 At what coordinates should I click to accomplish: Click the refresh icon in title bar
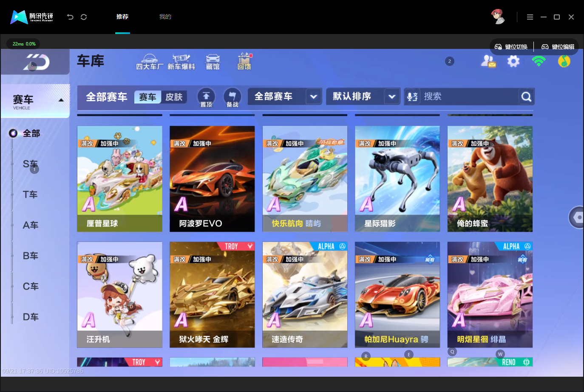84,17
